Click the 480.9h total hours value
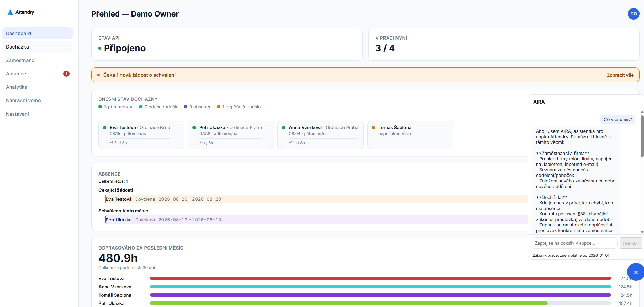This screenshot has height=307, width=644. click(x=118, y=258)
